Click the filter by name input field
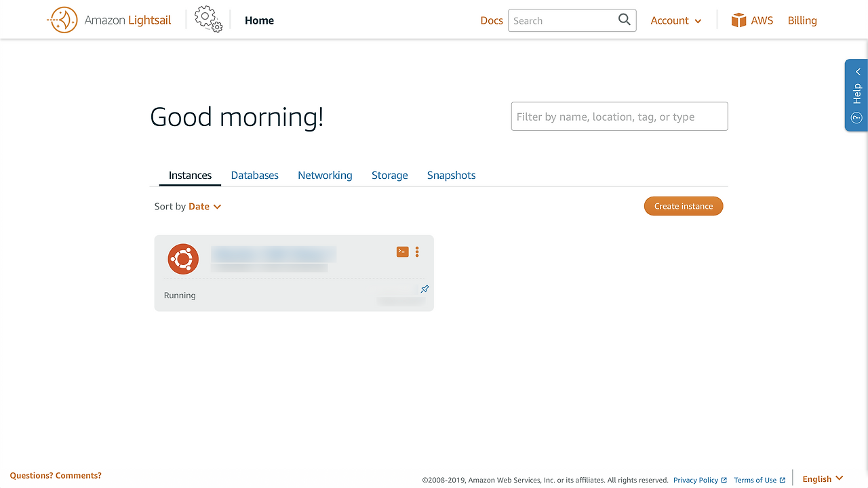The image size is (868, 488). [619, 117]
